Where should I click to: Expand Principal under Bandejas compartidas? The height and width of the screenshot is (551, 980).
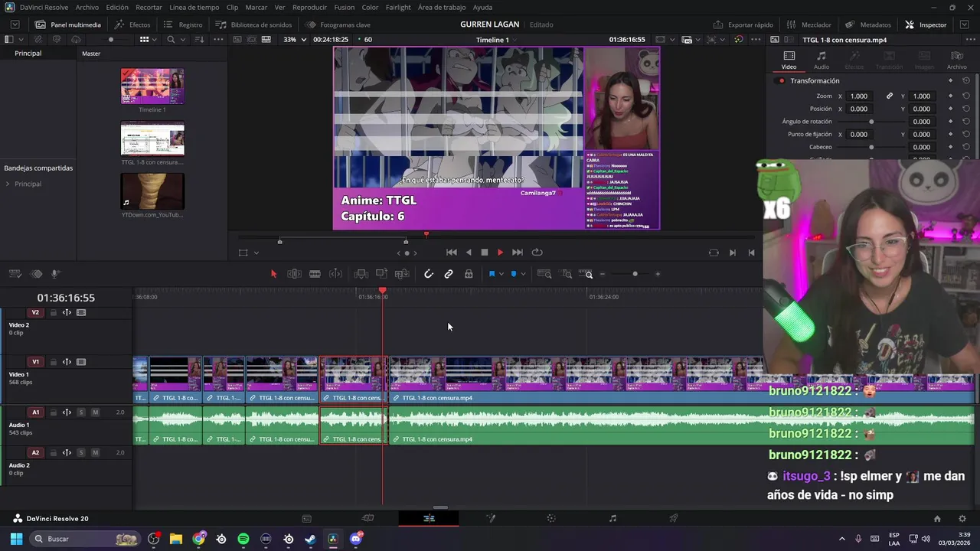click(x=8, y=184)
